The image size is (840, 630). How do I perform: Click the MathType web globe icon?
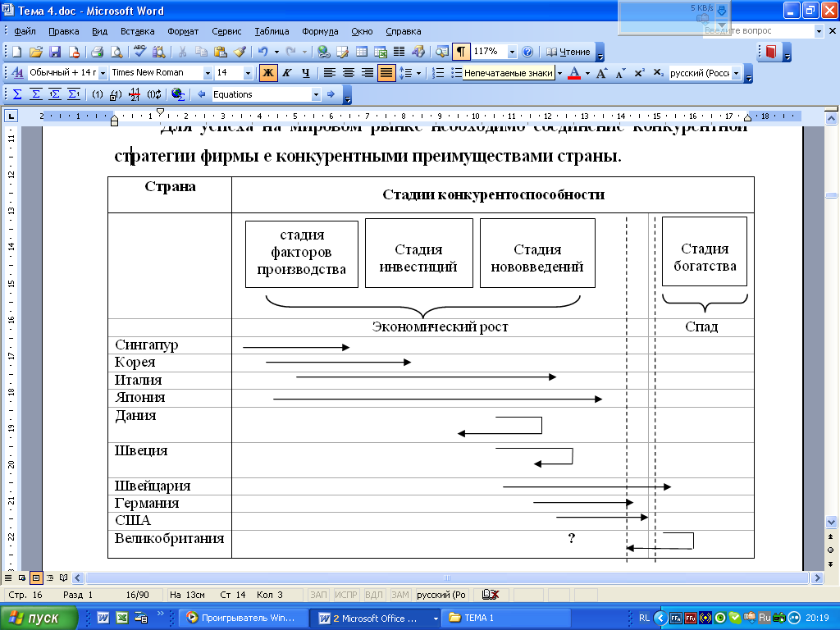point(178,94)
